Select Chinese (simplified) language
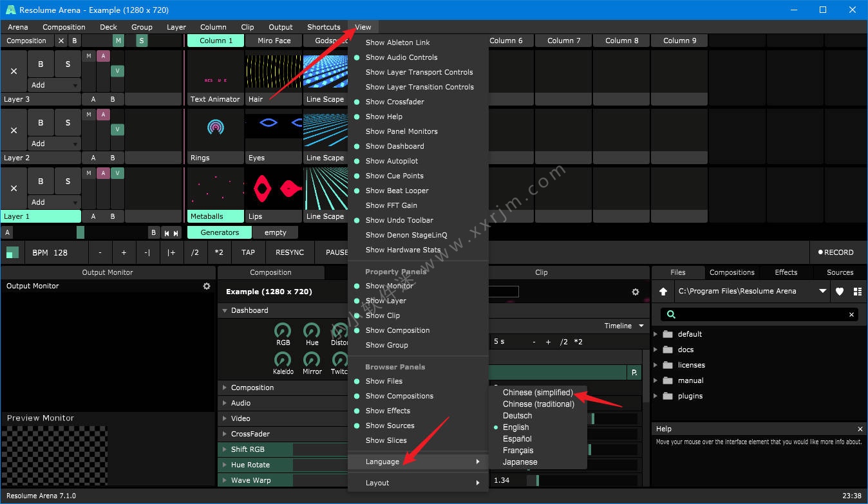 coord(538,393)
